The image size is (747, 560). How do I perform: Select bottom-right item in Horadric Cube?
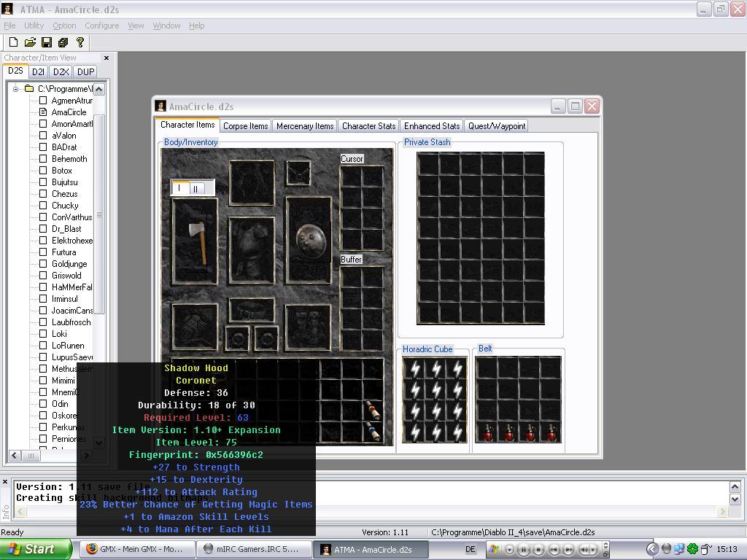point(457,432)
